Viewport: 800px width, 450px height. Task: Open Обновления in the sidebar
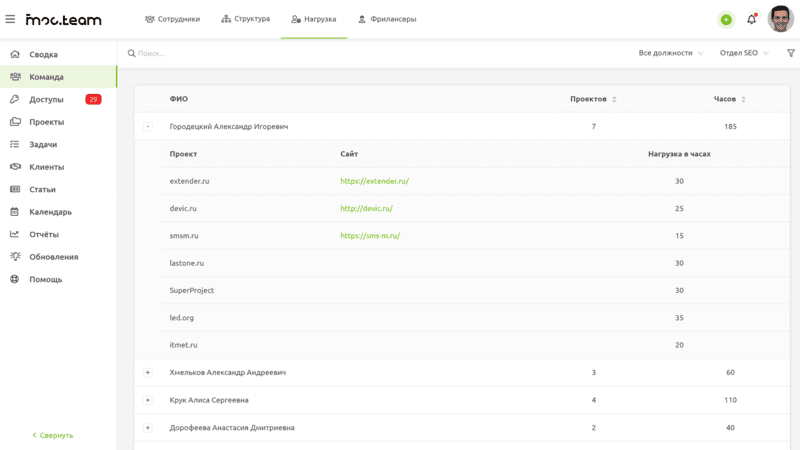pos(58,257)
